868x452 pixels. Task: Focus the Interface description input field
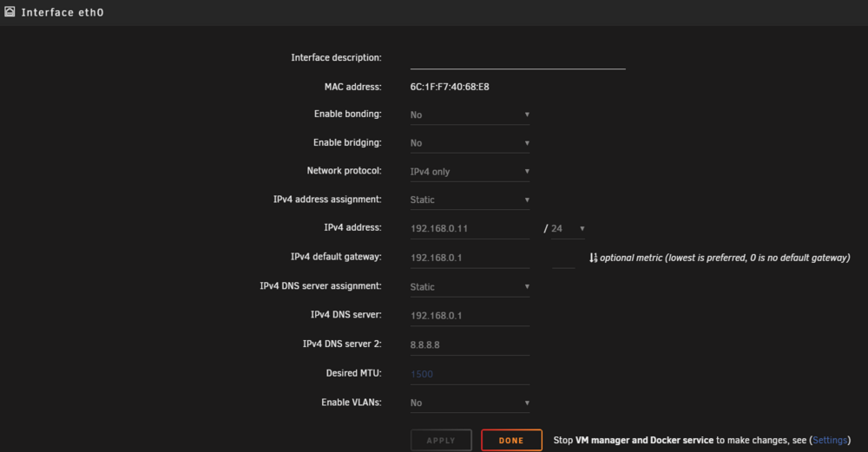[x=517, y=59]
